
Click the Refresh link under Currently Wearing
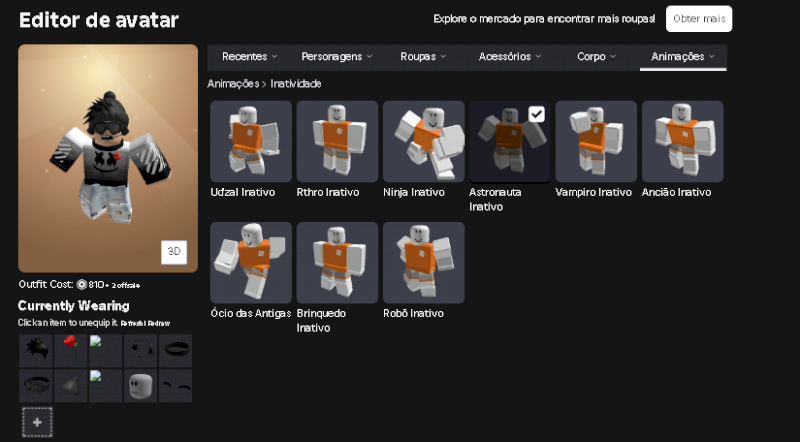pos(131,323)
